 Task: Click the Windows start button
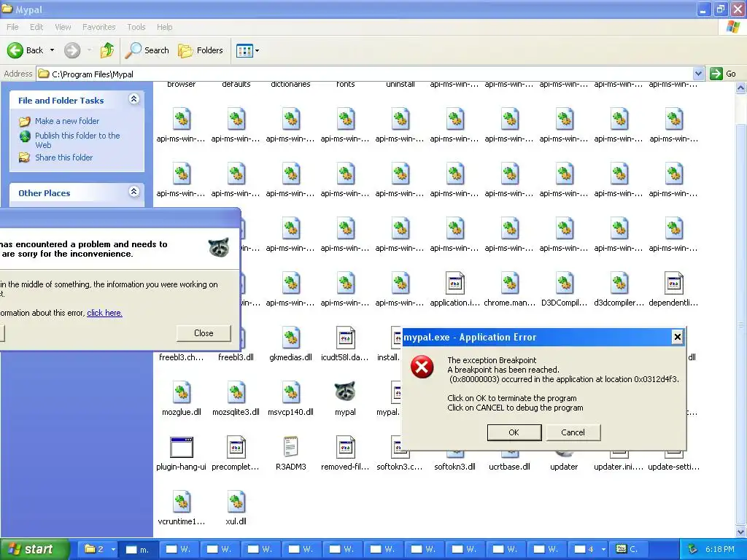tap(34, 549)
